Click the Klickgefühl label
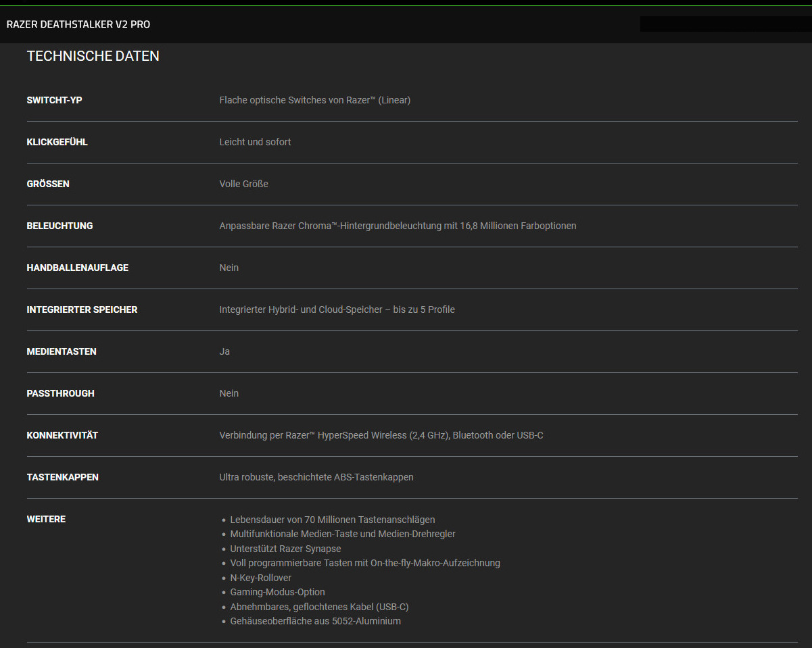Screen dimensions: 812x648 57,142
